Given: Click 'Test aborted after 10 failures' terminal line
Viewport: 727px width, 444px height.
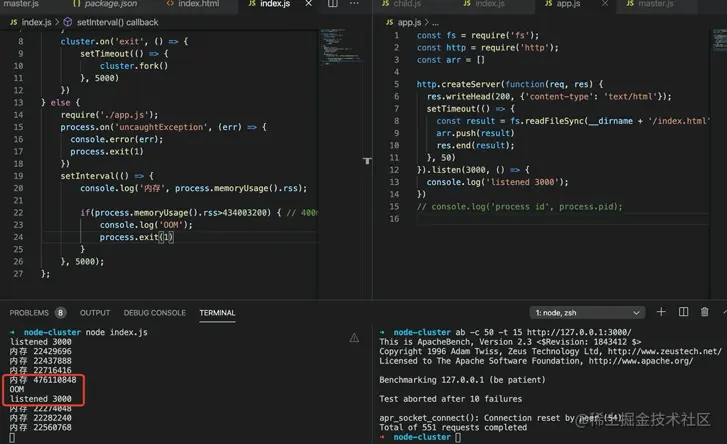Looking at the screenshot, I should [450, 399].
